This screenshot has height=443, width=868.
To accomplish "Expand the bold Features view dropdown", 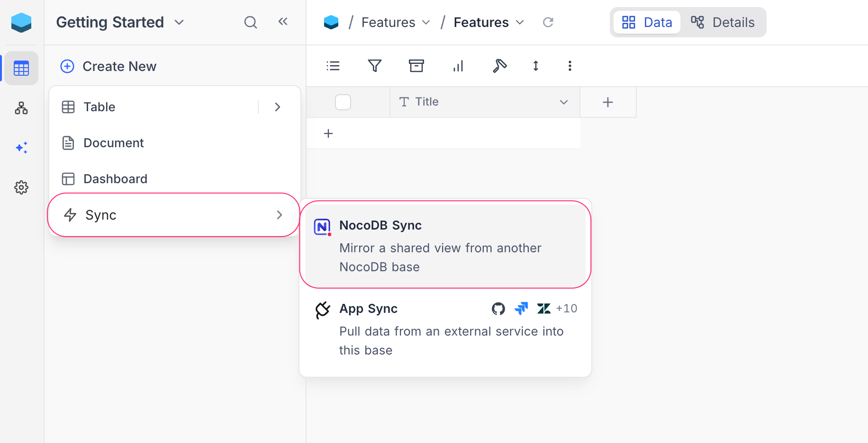I will 520,22.
